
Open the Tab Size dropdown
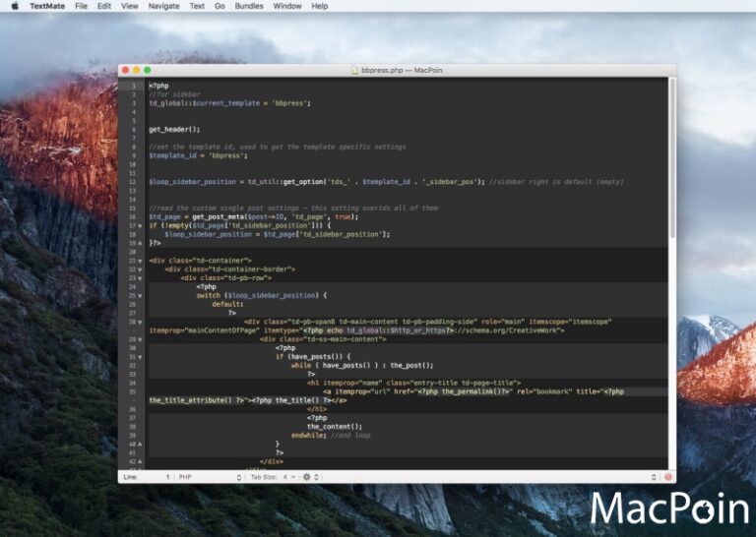point(274,477)
